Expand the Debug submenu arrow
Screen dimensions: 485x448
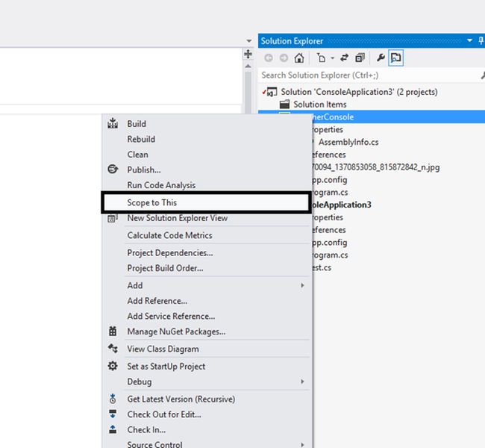(x=302, y=382)
